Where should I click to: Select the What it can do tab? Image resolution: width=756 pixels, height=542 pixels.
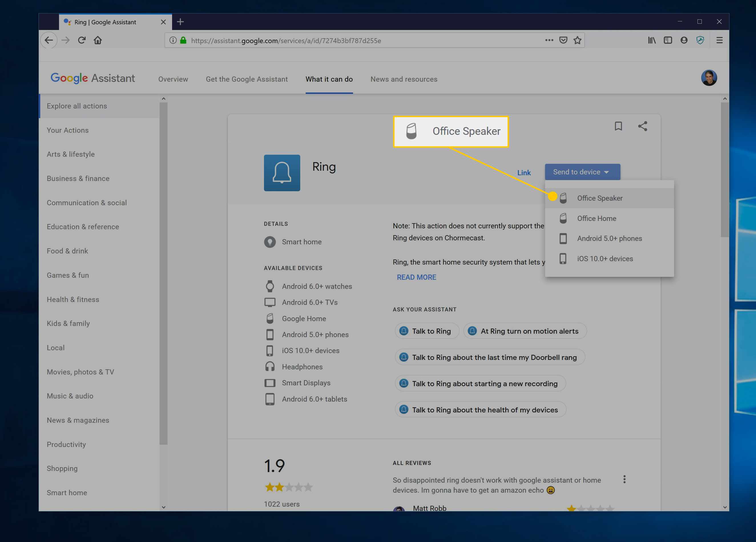329,79
